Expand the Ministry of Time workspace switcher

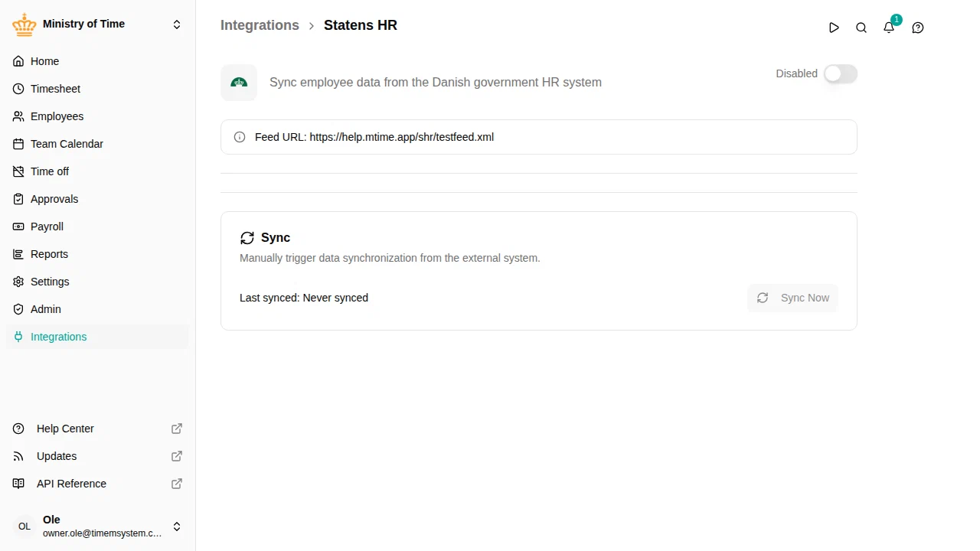click(177, 24)
